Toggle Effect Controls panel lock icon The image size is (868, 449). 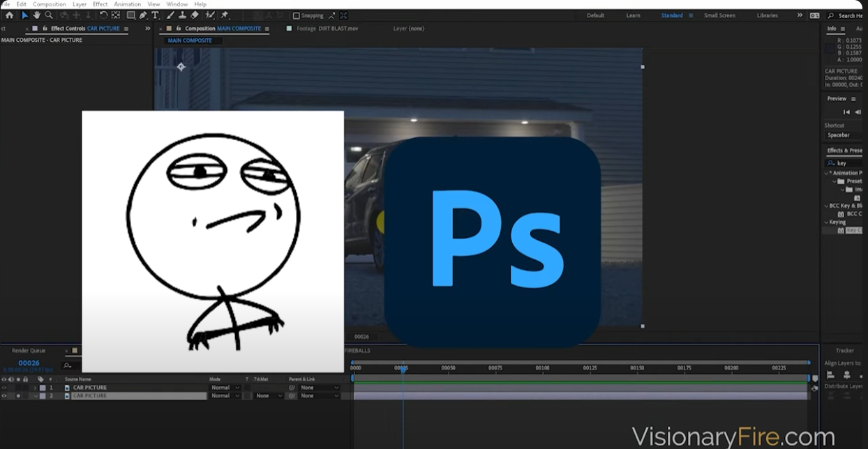click(x=45, y=29)
